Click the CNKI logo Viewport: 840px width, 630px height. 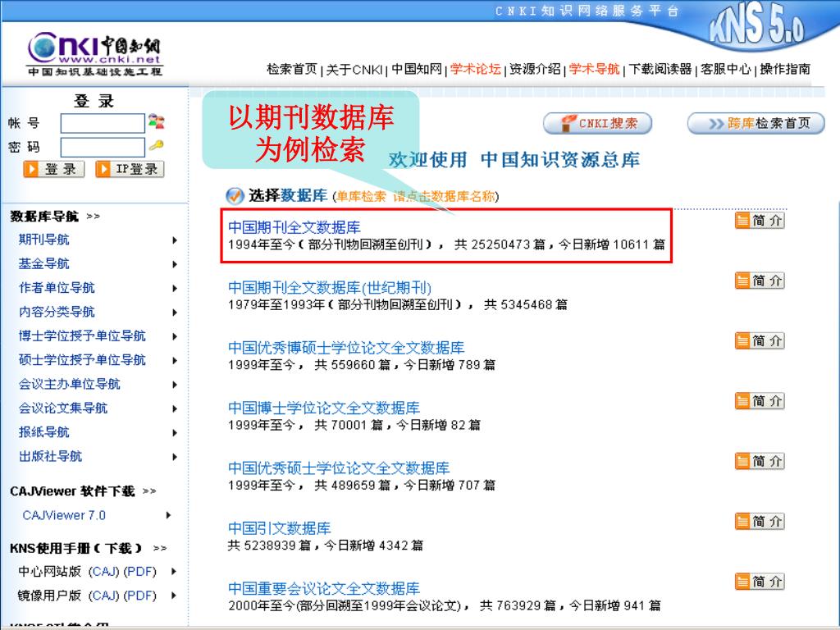[x=94, y=54]
